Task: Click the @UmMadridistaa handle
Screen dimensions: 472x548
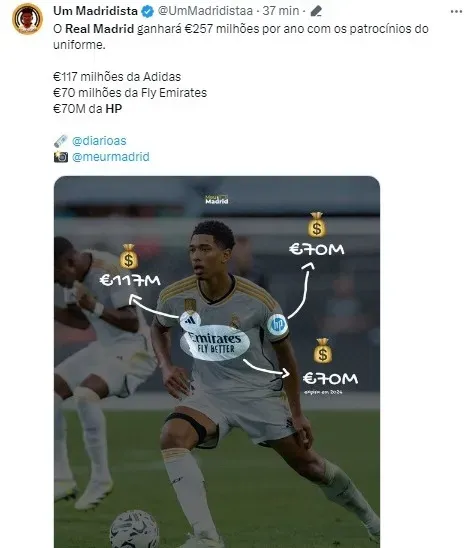Action: (205, 11)
